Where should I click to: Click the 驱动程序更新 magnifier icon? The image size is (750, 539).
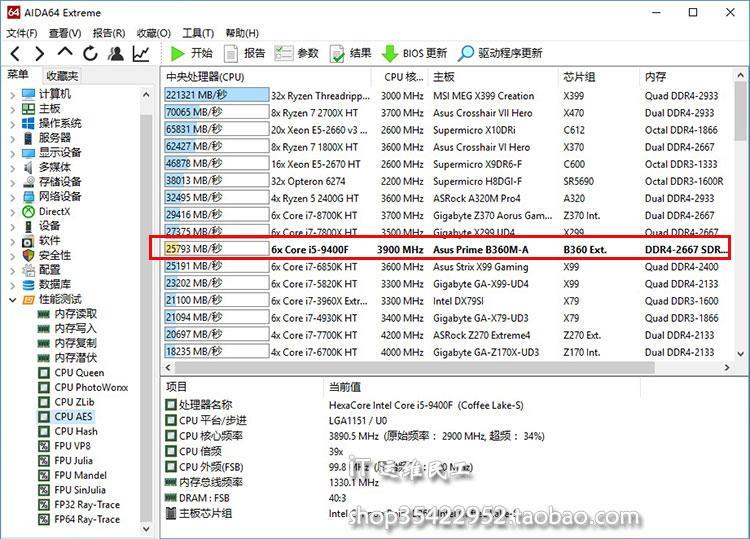point(466,53)
